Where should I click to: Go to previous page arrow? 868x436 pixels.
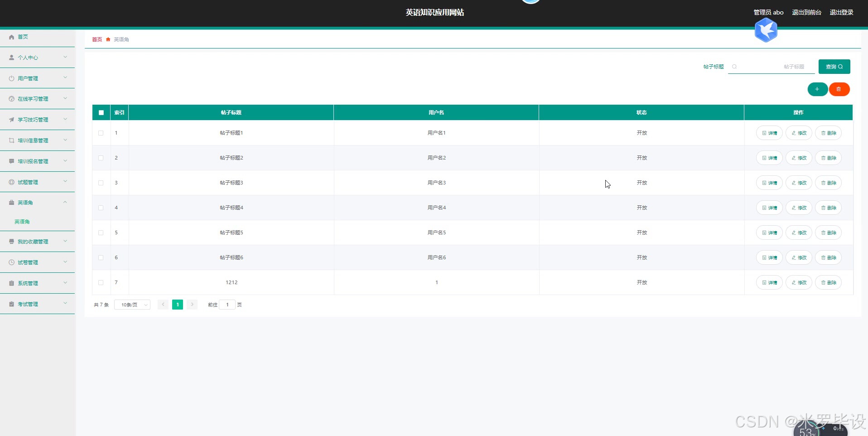pos(163,305)
